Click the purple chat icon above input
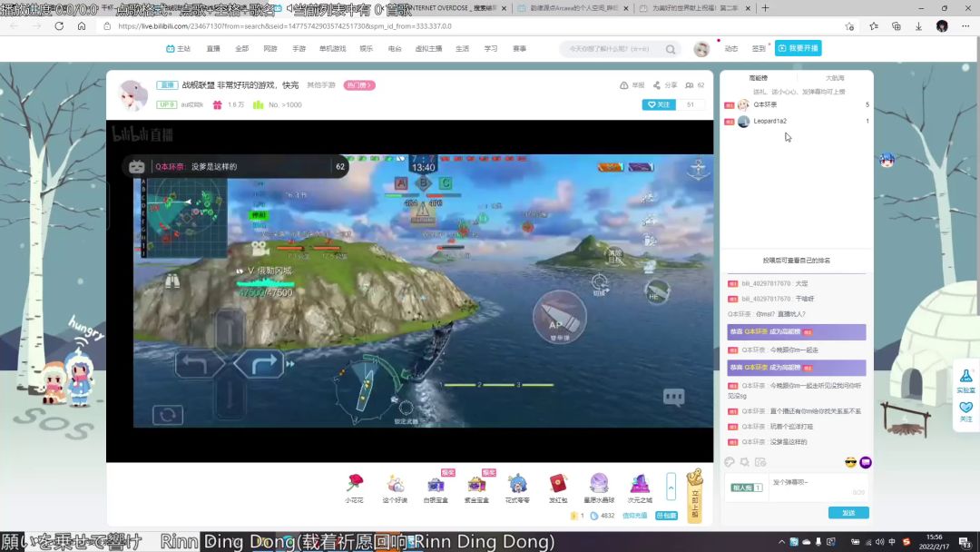The image size is (980, 552). 866,463
